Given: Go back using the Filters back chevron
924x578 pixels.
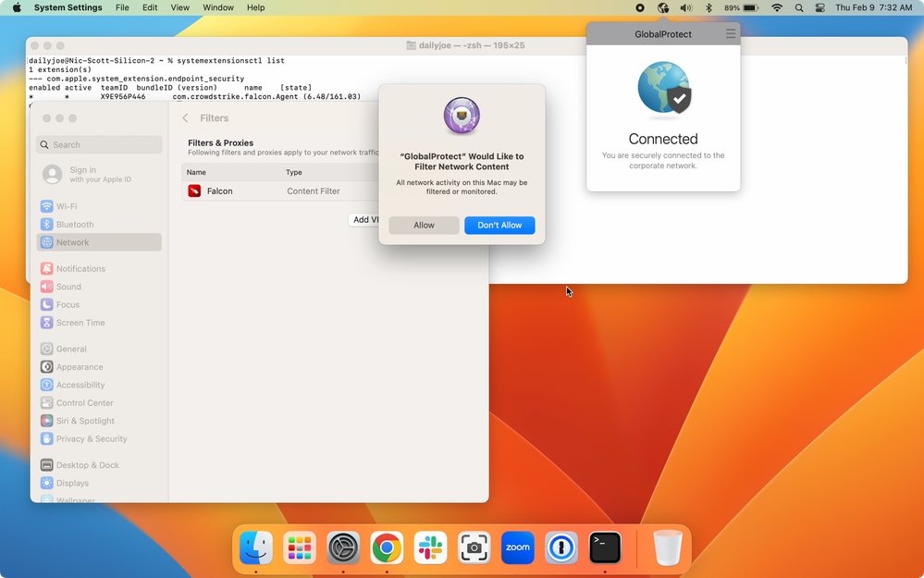Looking at the screenshot, I should click(185, 118).
